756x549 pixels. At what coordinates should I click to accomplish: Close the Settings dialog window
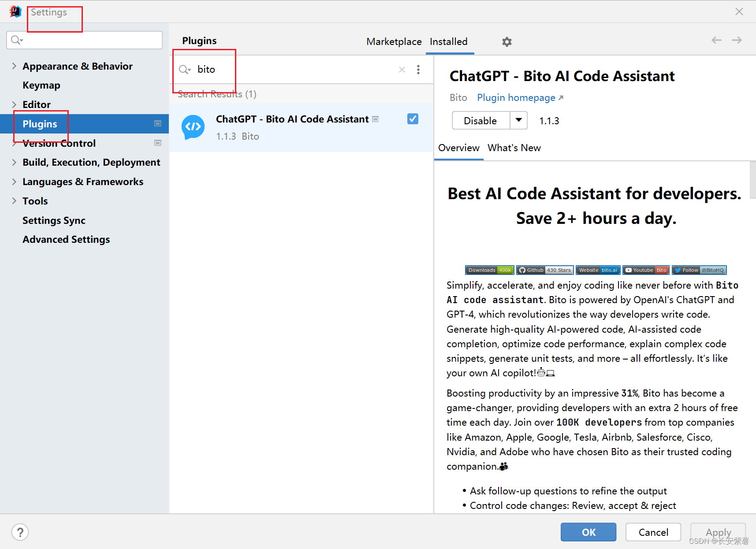pyautogui.click(x=739, y=11)
